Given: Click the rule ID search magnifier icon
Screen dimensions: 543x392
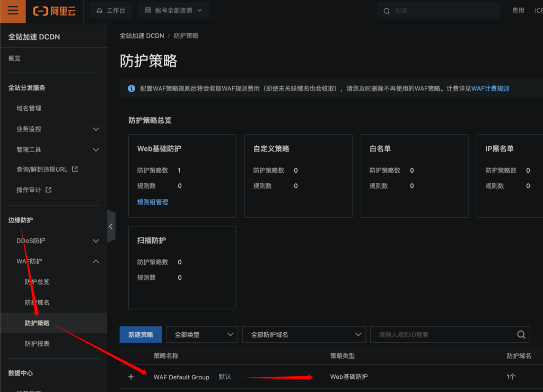Looking at the screenshot, I should [521, 335].
